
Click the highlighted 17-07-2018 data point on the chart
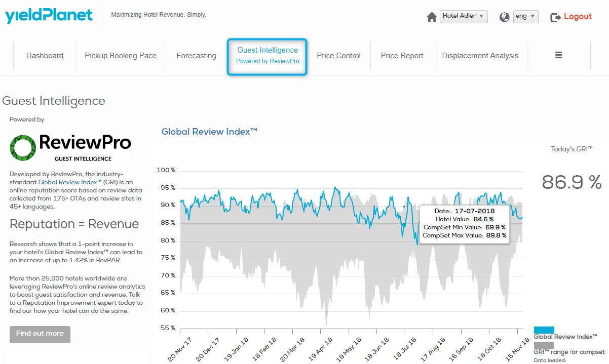click(404, 225)
